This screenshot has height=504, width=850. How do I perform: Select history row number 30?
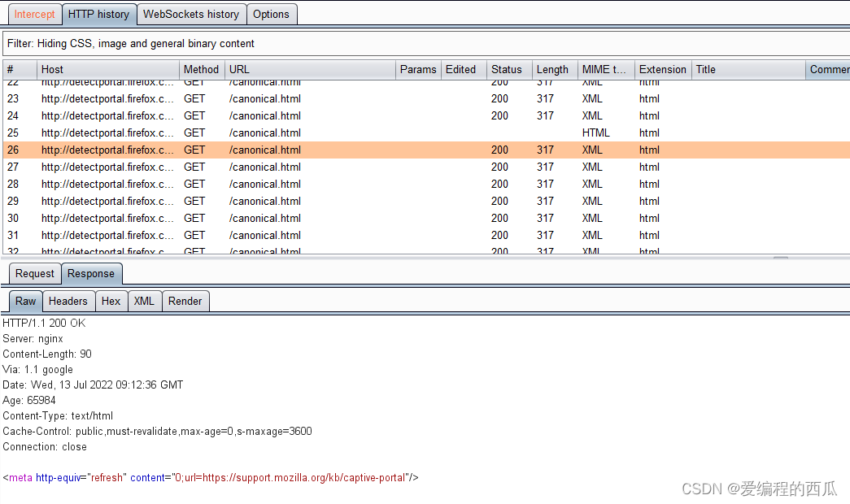[x=426, y=219]
